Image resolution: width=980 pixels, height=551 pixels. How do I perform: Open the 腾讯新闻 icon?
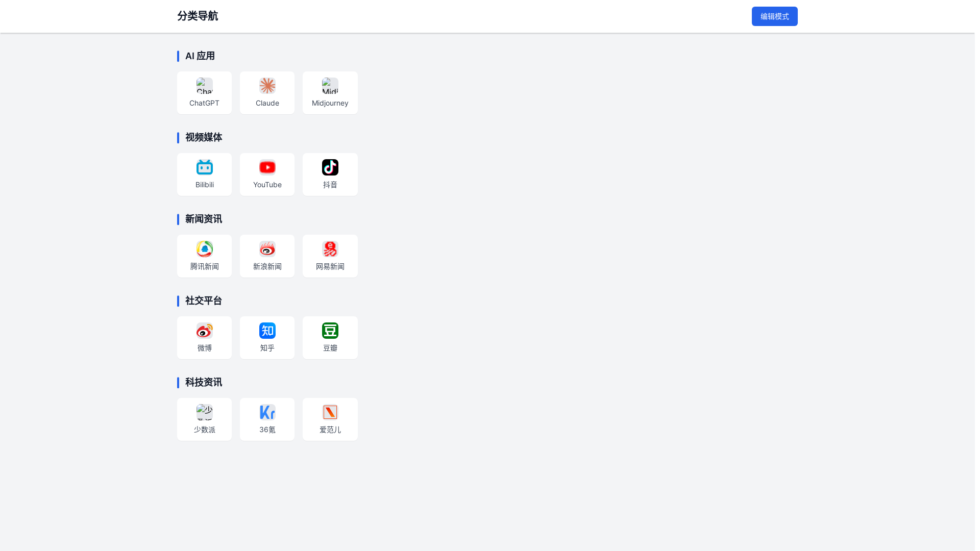coord(204,249)
